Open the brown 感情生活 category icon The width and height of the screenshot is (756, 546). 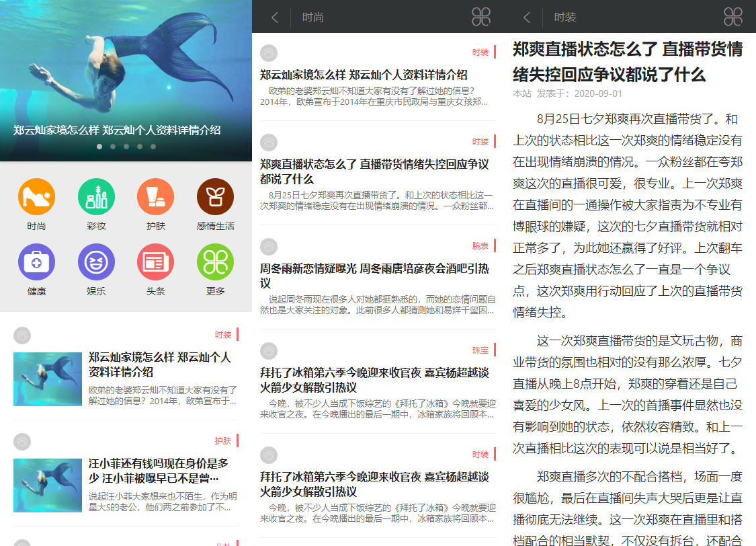(216, 197)
